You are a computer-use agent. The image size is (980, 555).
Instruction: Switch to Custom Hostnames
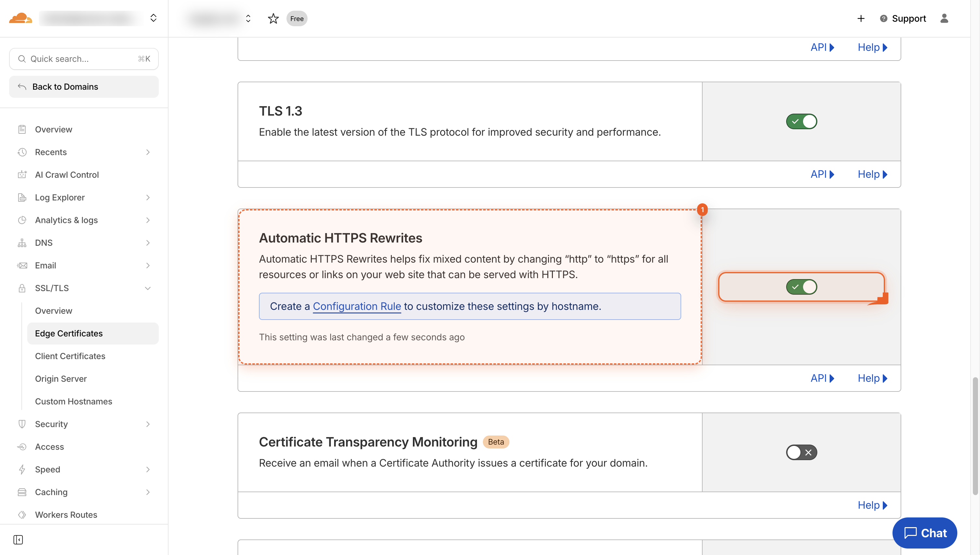click(74, 402)
